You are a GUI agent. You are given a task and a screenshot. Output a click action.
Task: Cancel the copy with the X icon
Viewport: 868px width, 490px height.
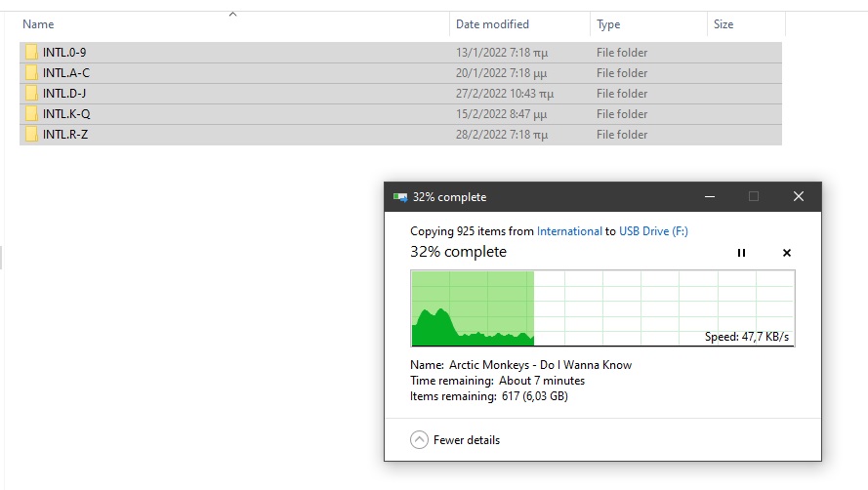787,253
